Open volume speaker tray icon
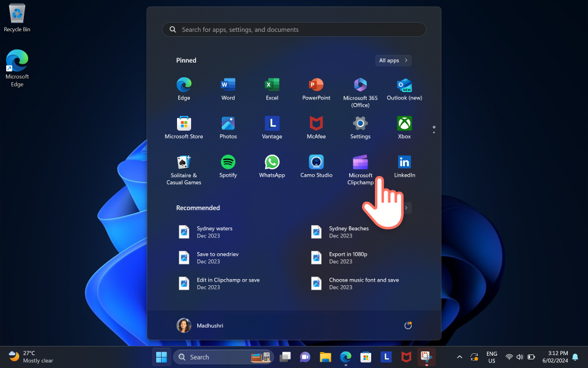The image size is (588, 368). (x=520, y=357)
